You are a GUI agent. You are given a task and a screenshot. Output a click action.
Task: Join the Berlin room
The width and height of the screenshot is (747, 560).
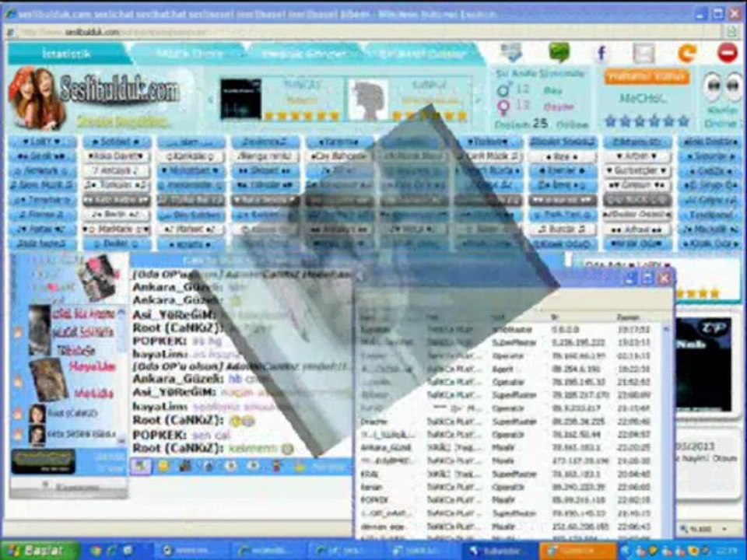116,215
